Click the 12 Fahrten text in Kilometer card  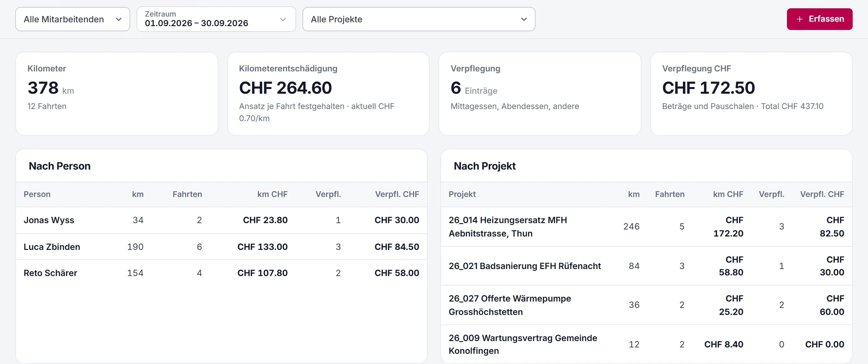(x=47, y=106)
